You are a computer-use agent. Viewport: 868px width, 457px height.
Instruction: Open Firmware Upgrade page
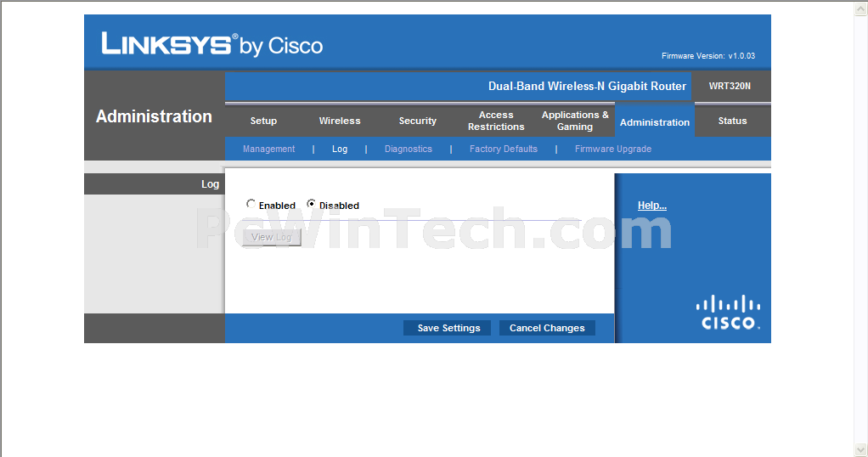point(613,149)
